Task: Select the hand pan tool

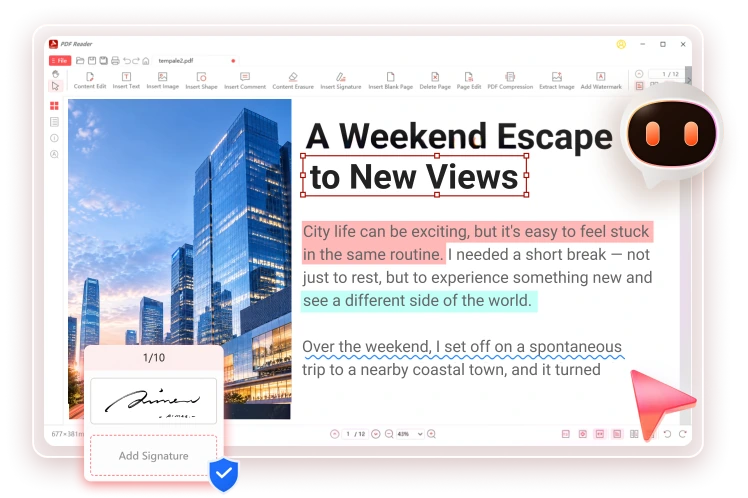Action: 55,74
